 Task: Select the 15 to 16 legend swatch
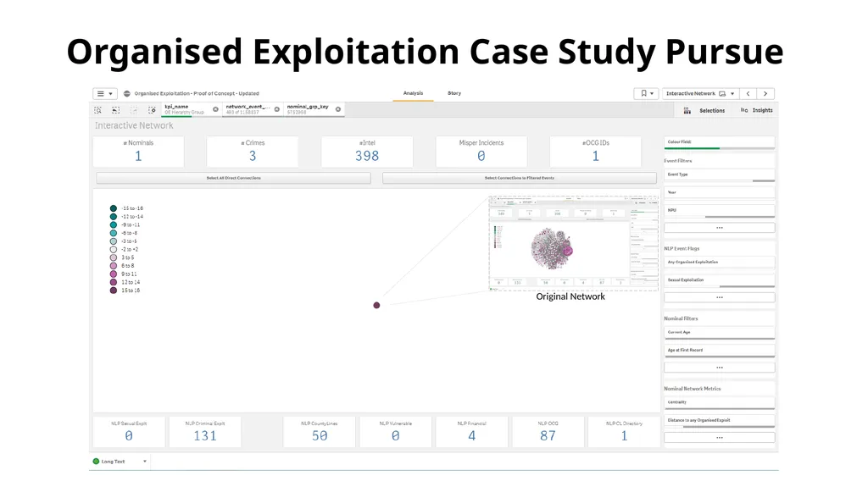(x=114, y=291)
